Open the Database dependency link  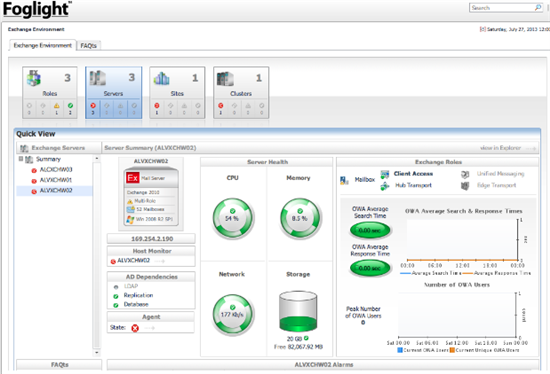click(x=136, y=305)
